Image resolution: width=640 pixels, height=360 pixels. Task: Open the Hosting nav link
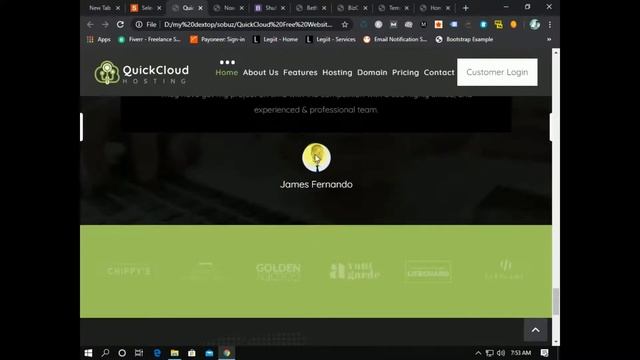(x=337, y=72)
